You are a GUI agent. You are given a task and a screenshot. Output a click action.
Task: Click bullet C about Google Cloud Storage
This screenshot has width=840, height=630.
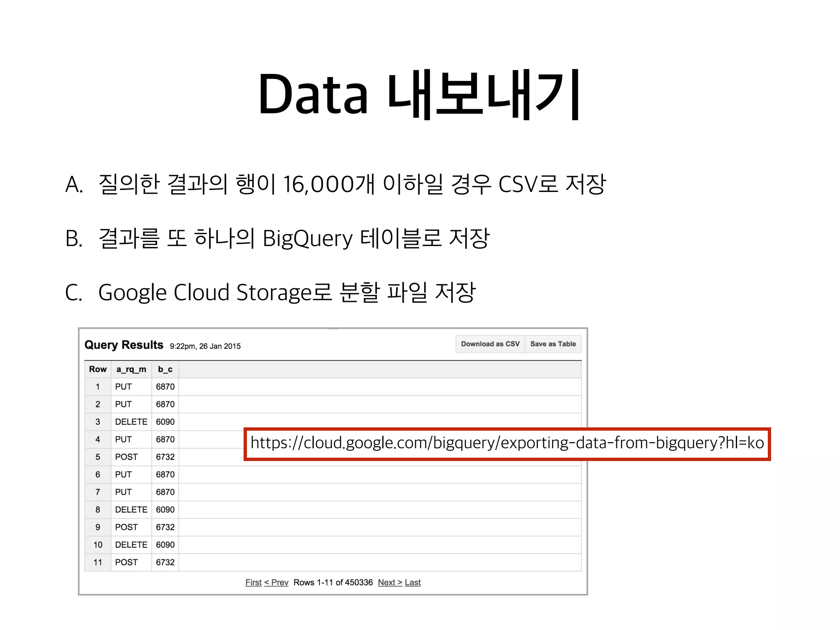tap(270, 292)
